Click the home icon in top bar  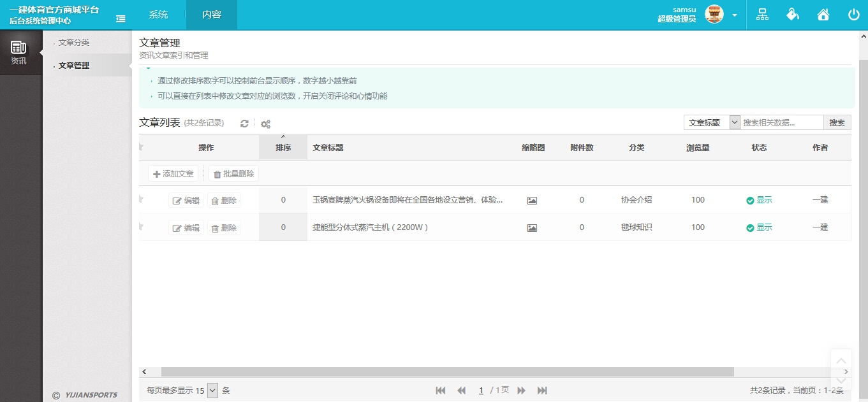tap(823, 13)
